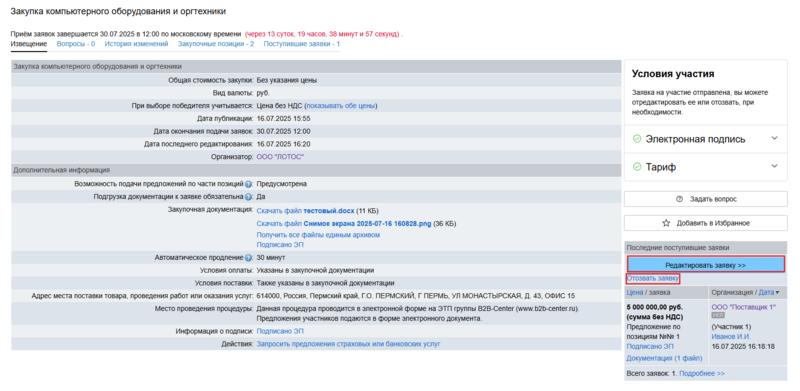Open Документация (1 файл) link

[664, 358]
